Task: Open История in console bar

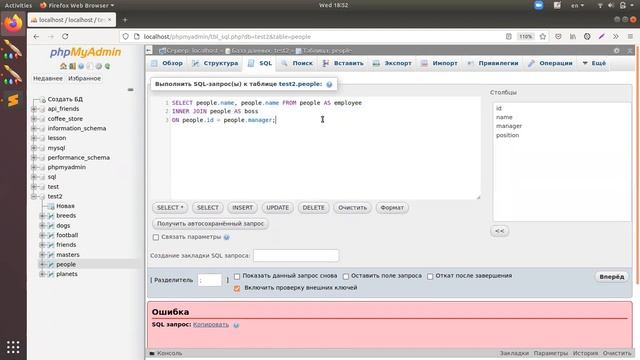Action: point(585,353)
